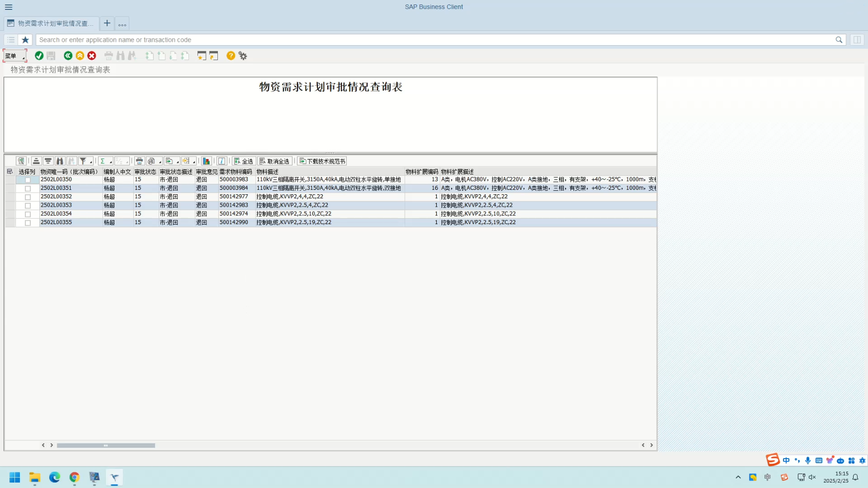Click the 下载技术规范书 download button

[322, 161]
